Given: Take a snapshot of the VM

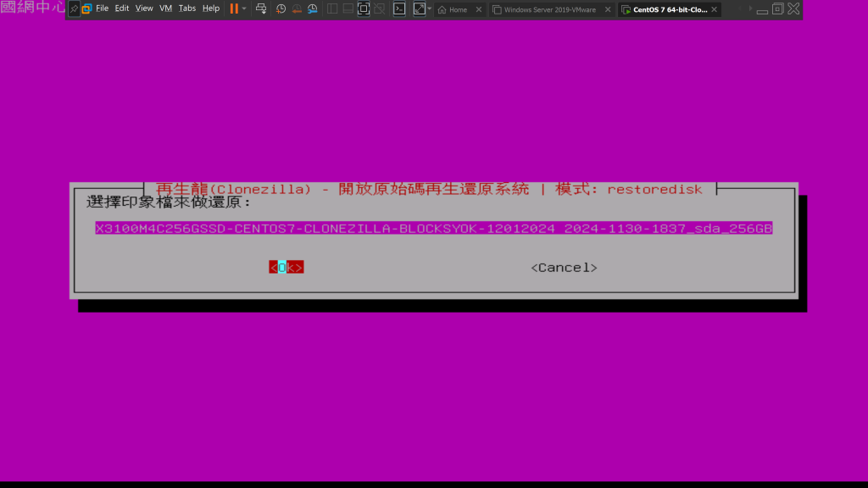Looking at the screenshot, I should (x=281, y=8).
